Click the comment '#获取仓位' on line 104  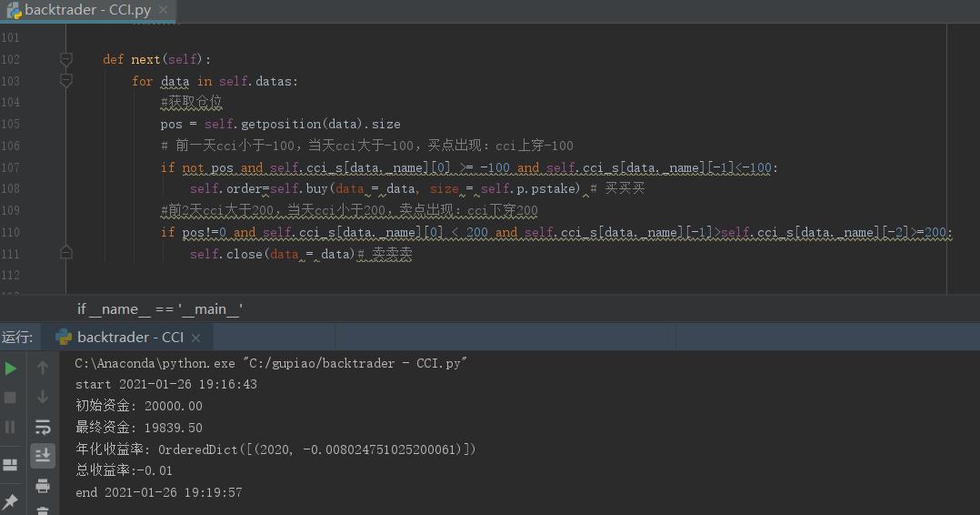coord(191,102)
